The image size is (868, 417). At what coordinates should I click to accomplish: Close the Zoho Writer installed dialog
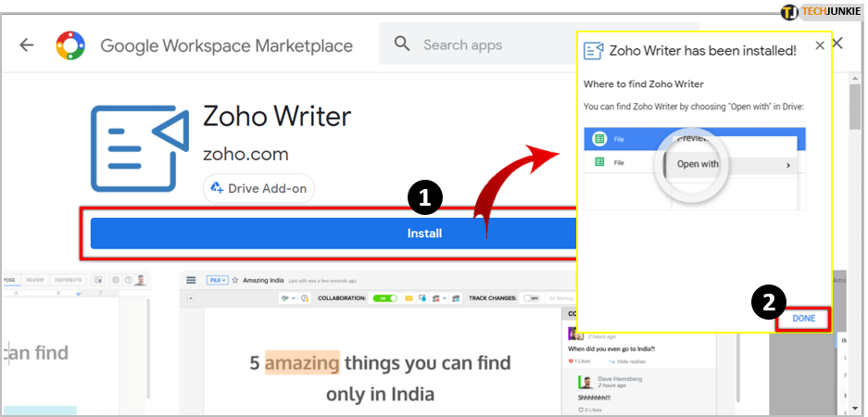coord(819,45)
